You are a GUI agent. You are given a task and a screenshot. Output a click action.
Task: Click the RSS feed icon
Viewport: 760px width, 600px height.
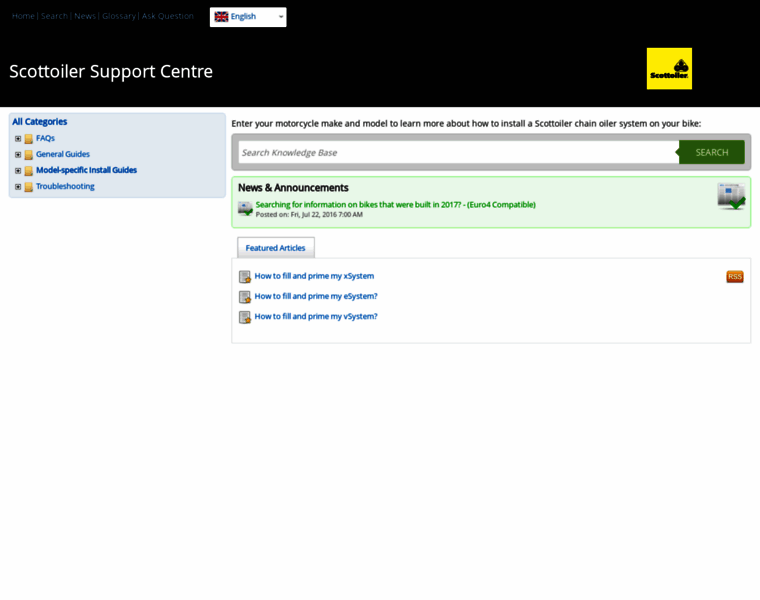735,277
